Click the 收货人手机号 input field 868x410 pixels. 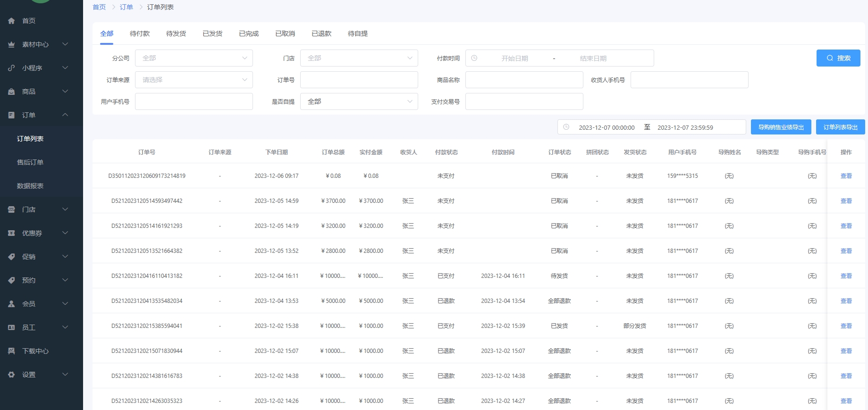pos(690,80)
